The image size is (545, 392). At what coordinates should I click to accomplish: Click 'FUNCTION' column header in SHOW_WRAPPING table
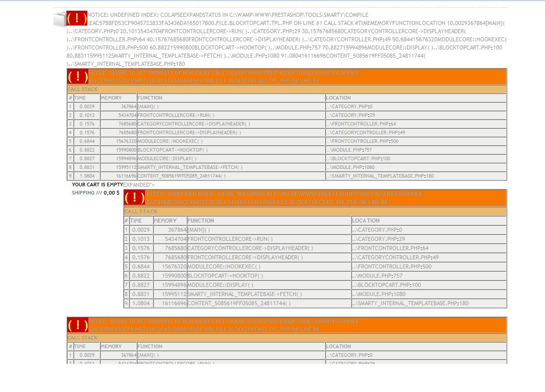tap(201, 220)
